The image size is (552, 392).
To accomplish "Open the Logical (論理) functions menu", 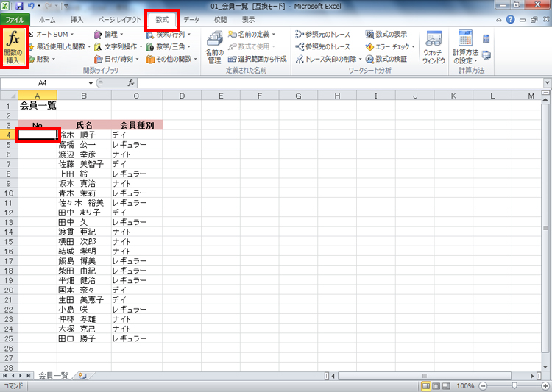I will [x=109, y=34].
